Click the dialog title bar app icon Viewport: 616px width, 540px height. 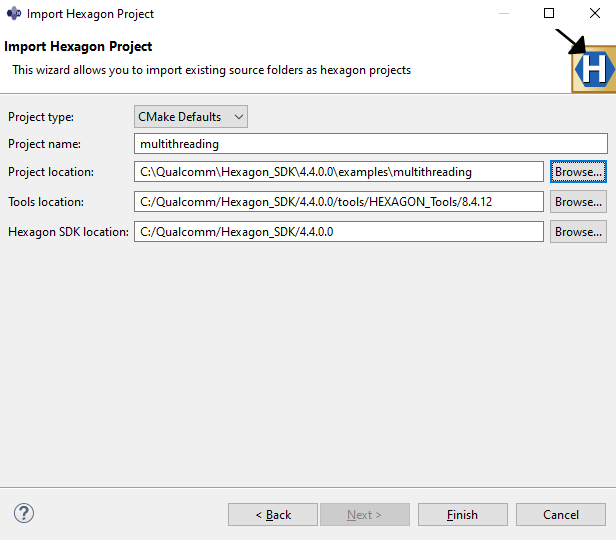tap(14, 14)
